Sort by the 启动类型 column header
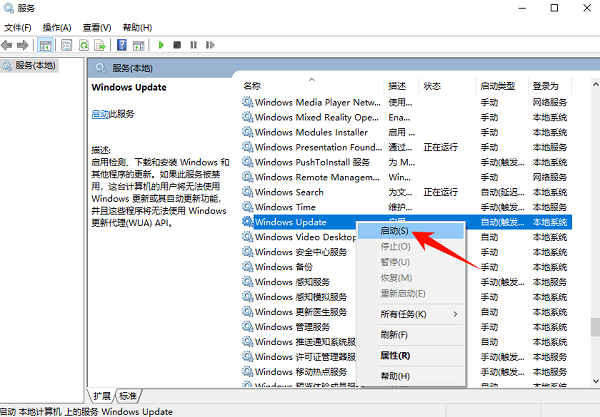 click(497, 86)
